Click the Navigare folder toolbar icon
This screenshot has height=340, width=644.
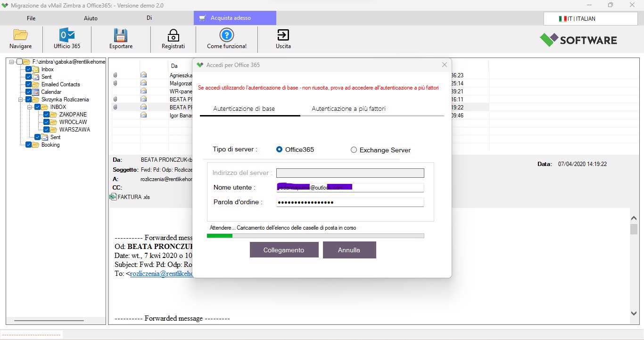pos(21,35)
